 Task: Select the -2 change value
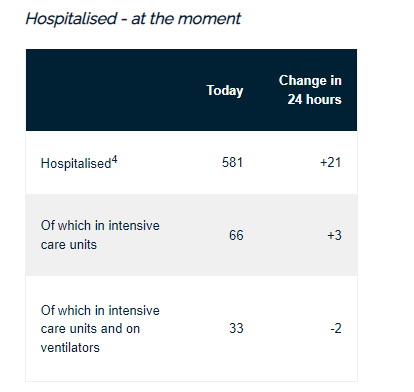336,329
